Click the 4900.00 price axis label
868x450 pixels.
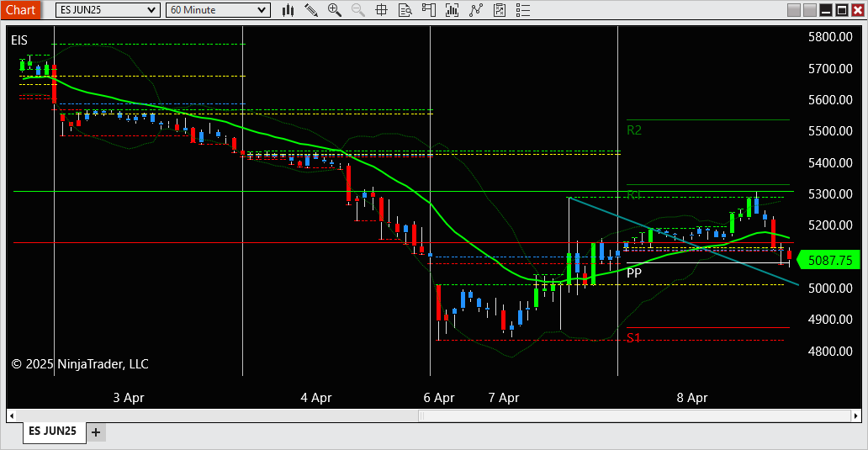pos(830,320)
